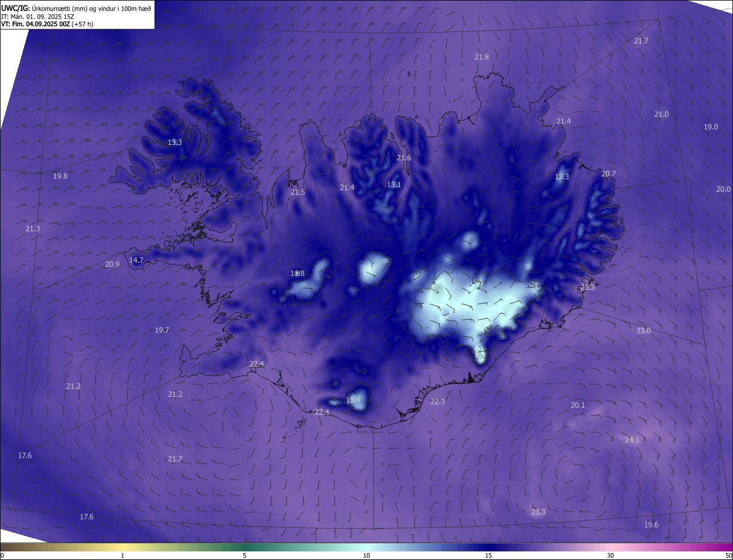733x560 pixels.
Task: Click the 19.0 value label
Action: (x=711, y=127)
